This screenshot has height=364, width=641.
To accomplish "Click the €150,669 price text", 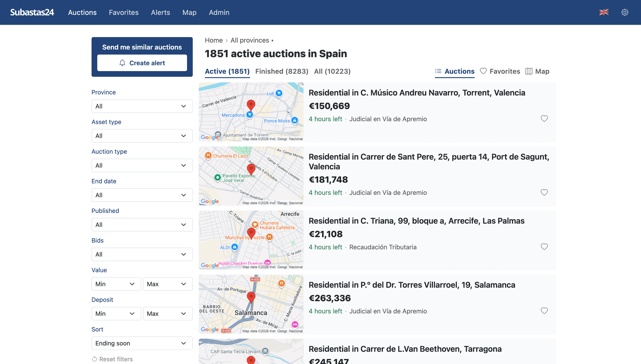I will coord(329,106).
